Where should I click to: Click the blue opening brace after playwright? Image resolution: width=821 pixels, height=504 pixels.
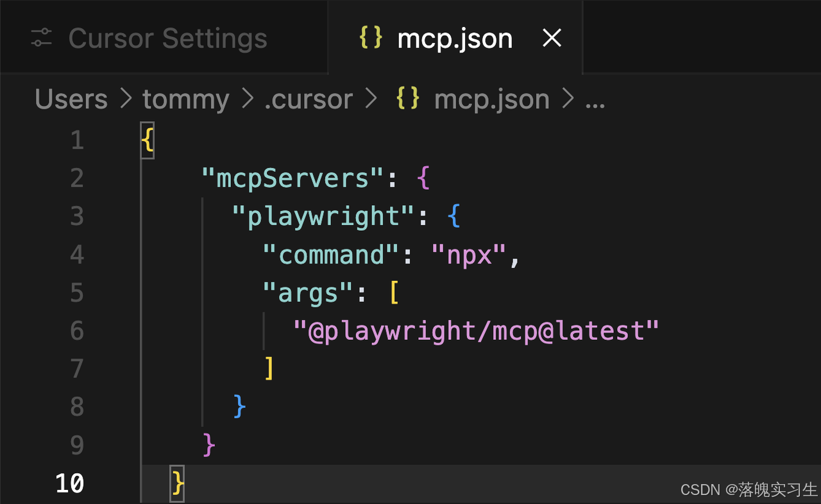point(454,216)
